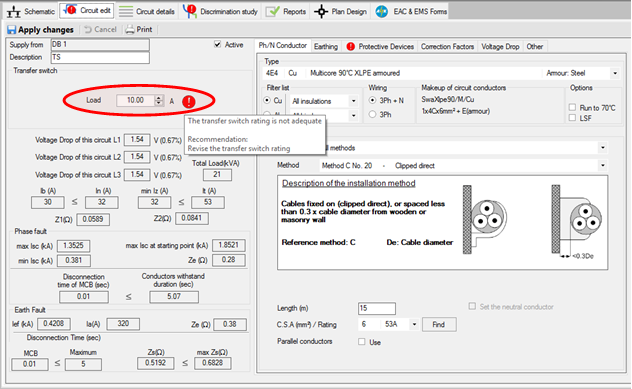The width and height of the screenshot is (632, 389).
Task: Open the Reports checkmark icon
Action: pos(272,11)
